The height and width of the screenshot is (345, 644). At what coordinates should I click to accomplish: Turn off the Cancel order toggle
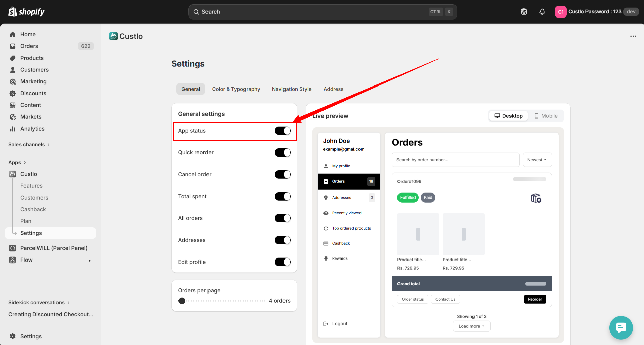(282, 174)
